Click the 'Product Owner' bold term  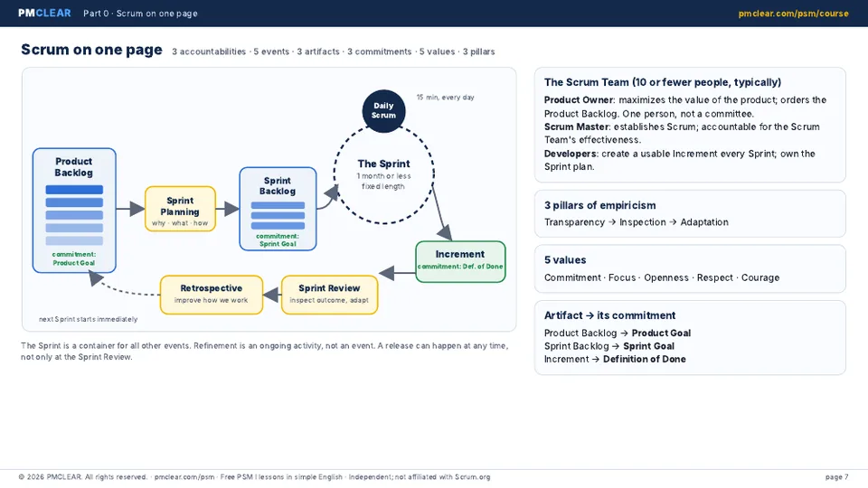pos(579,100)
